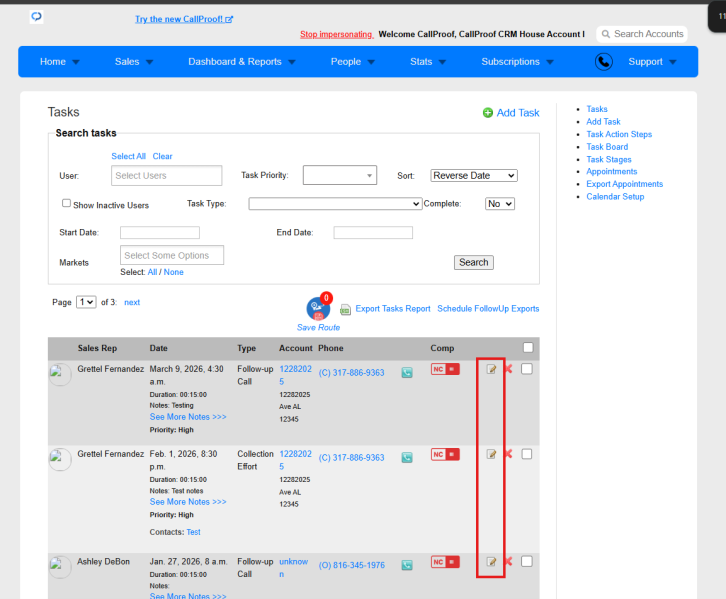726x599 pixels.
Task: Open Calendar Setup sidebar link
Action: click(x=615, y=197)
